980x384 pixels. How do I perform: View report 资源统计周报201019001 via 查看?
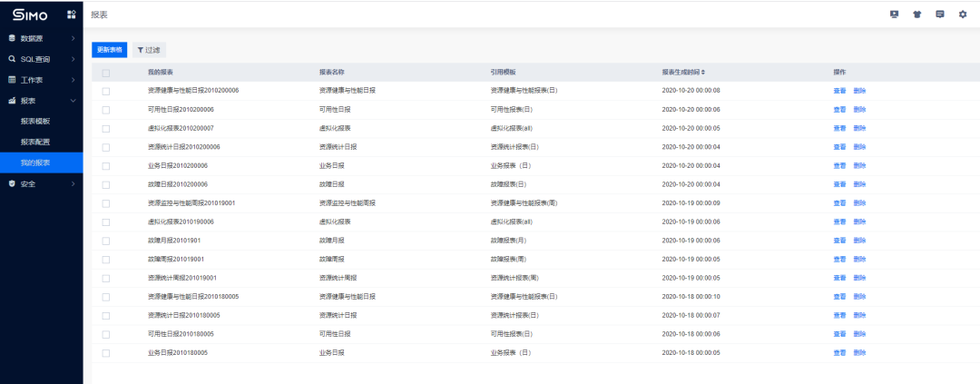pos(839,278)
